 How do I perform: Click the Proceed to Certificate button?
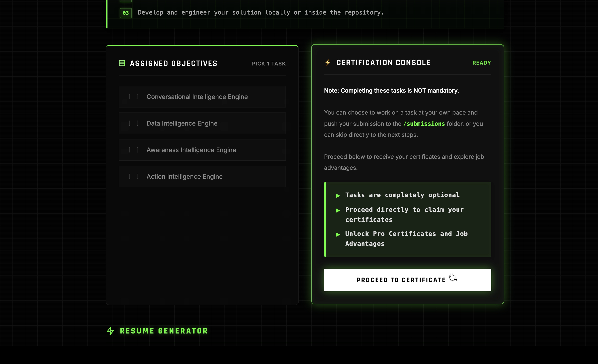tap(408, 280)
